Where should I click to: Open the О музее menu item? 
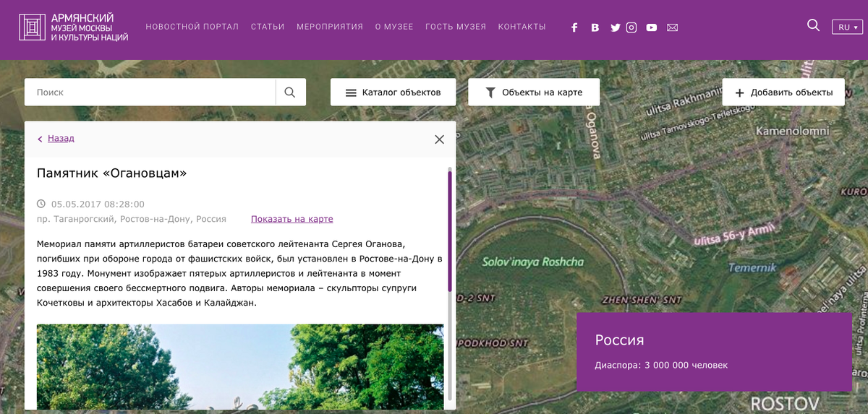point(394,27)
